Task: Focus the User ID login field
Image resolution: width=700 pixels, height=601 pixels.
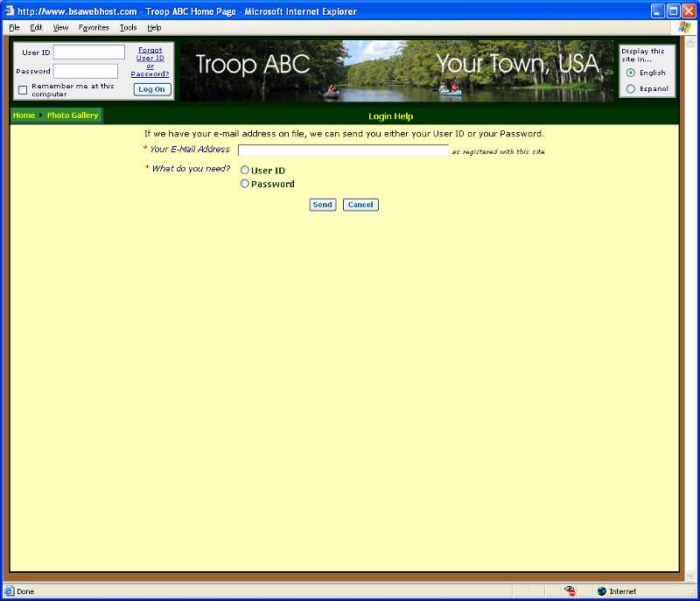Action: [89, 52]
